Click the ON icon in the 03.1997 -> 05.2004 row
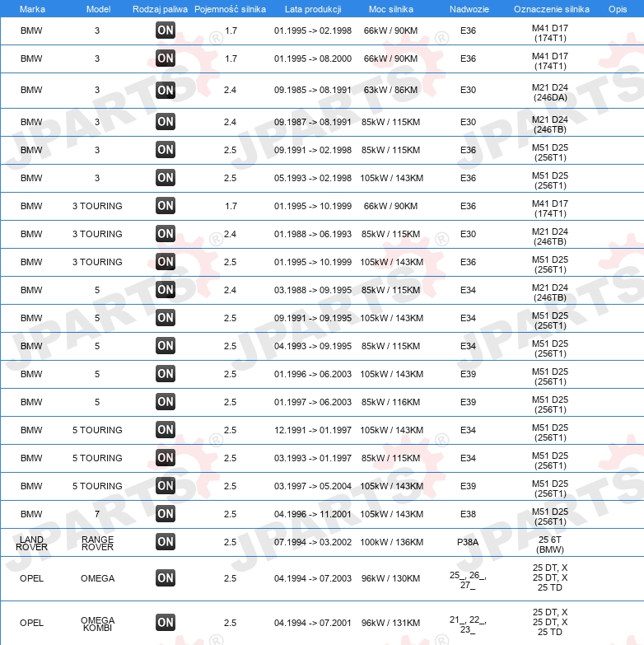 pos(166,485)
